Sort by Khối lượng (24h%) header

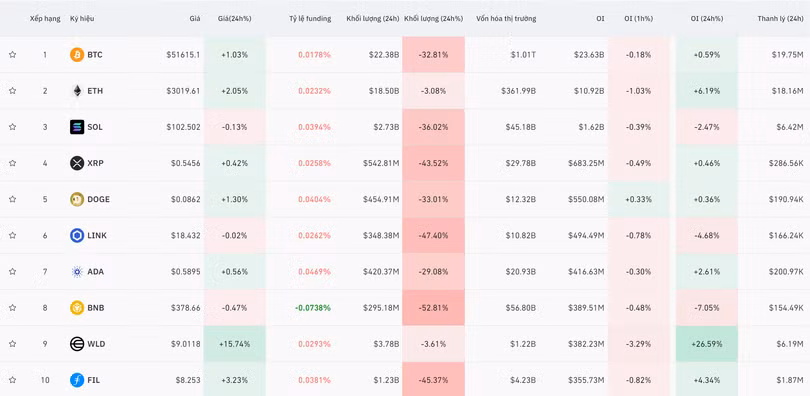(433, 19)
